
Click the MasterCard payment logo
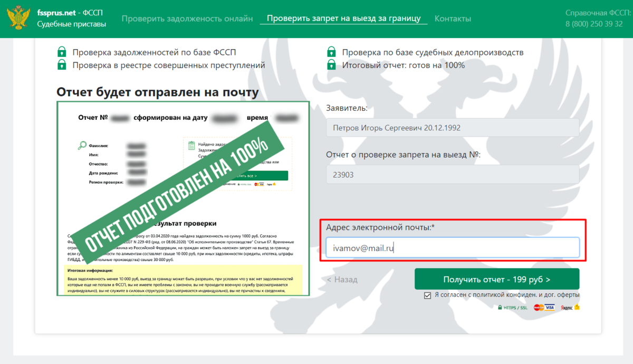coord(539,308)
